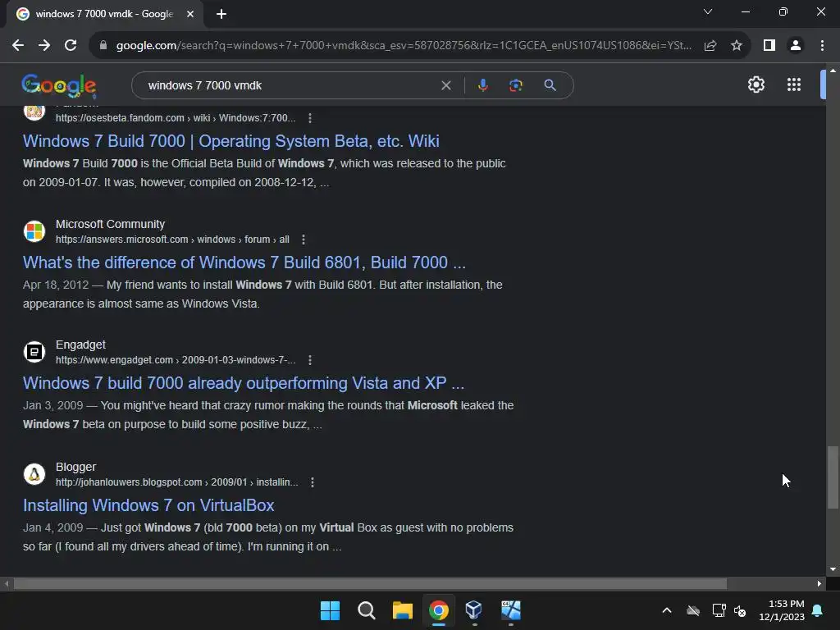Open more options for the Engadget result
The image size is (840, 630).
coord(309,360)
